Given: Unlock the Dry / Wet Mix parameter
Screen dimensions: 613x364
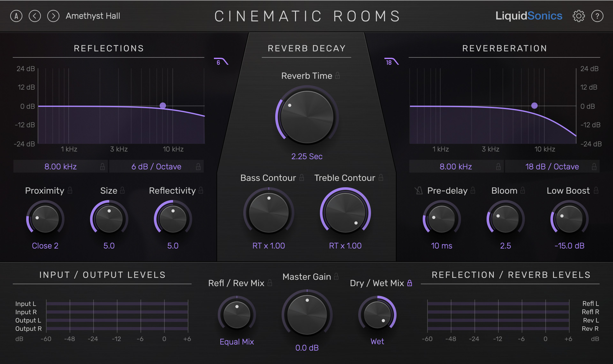Looking at the screenshot, I should (410, 283).
